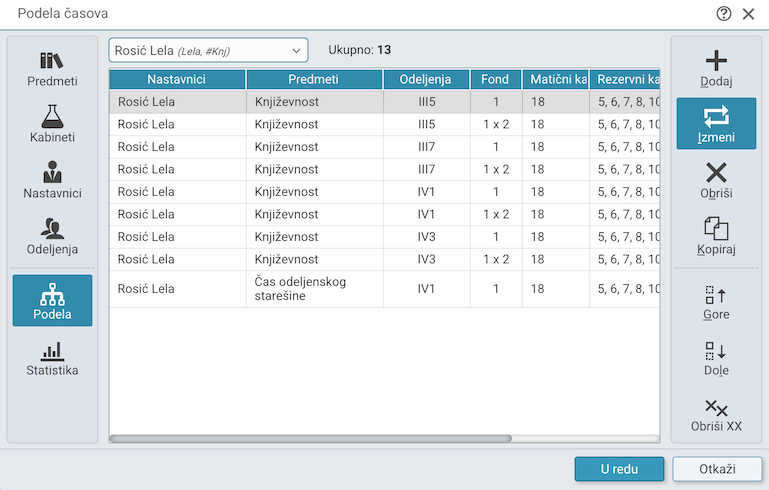Select the IV3 row with Fond 1
This screenshot has height=490, width=769.
[x=384, y=237]
